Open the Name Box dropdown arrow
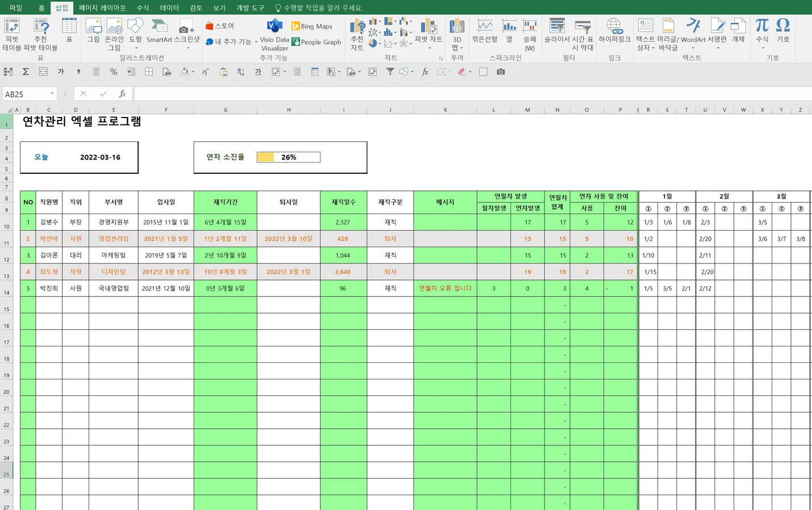Image resolution: width=812 pixels, height=510 pixels. (x=52, y=94)
